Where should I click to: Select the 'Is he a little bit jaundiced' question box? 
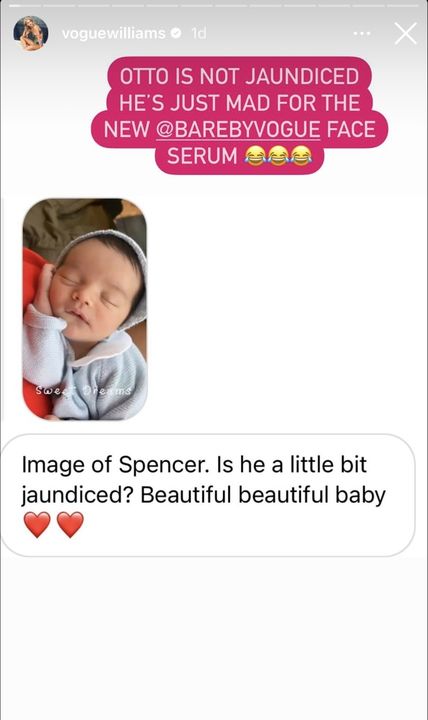[x=208, y=495]
